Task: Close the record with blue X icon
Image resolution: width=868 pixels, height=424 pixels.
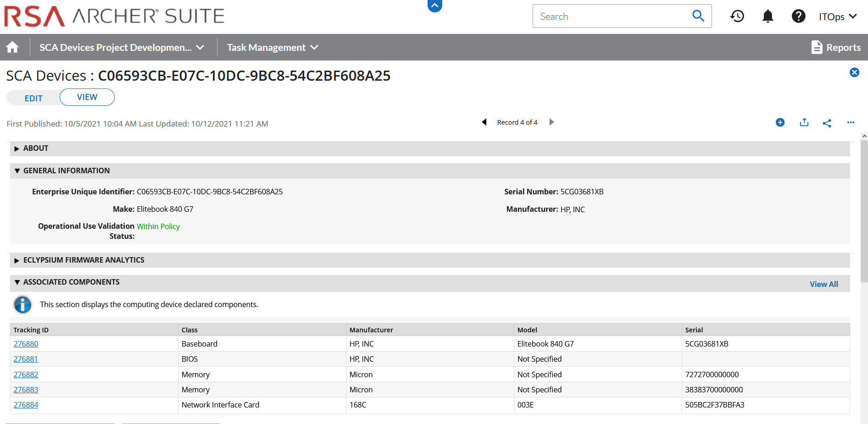Action: pyautogui.click(x=854, y=72)
